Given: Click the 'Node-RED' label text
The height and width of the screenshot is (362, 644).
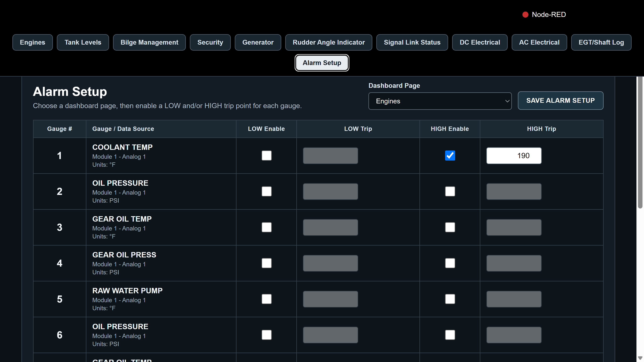Looking at the screenshot, I should (x=549, y=14).
